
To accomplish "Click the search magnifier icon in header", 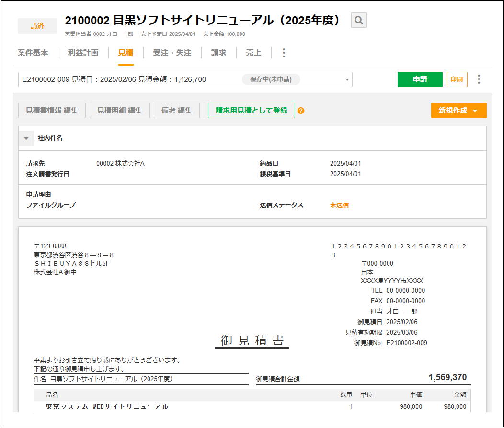I will 358,20.
